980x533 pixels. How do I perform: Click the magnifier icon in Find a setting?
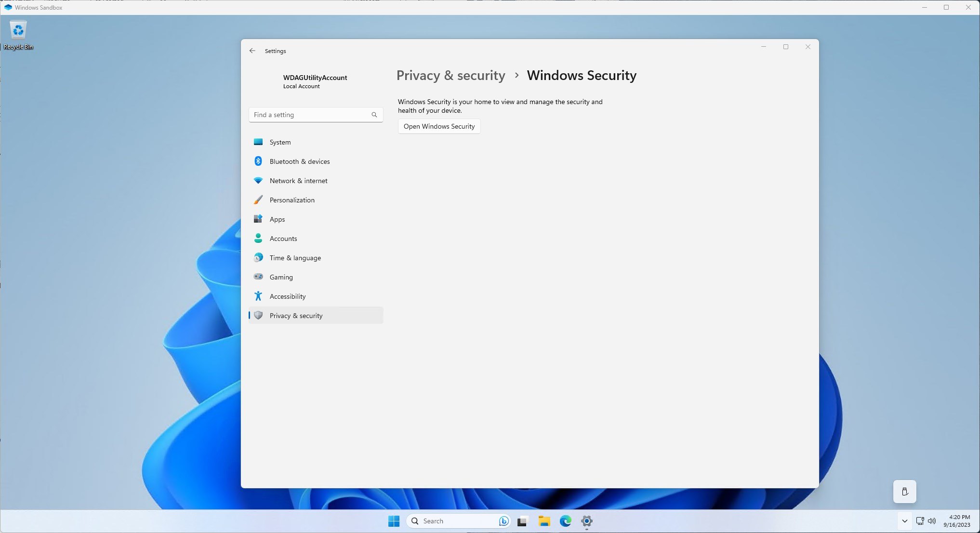(x=374, y=115)
